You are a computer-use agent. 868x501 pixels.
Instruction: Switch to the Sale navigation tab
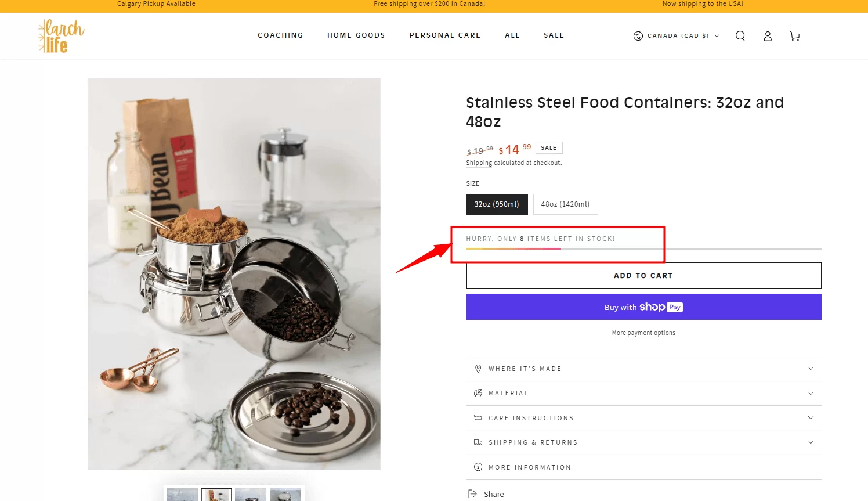pos(553,35)
